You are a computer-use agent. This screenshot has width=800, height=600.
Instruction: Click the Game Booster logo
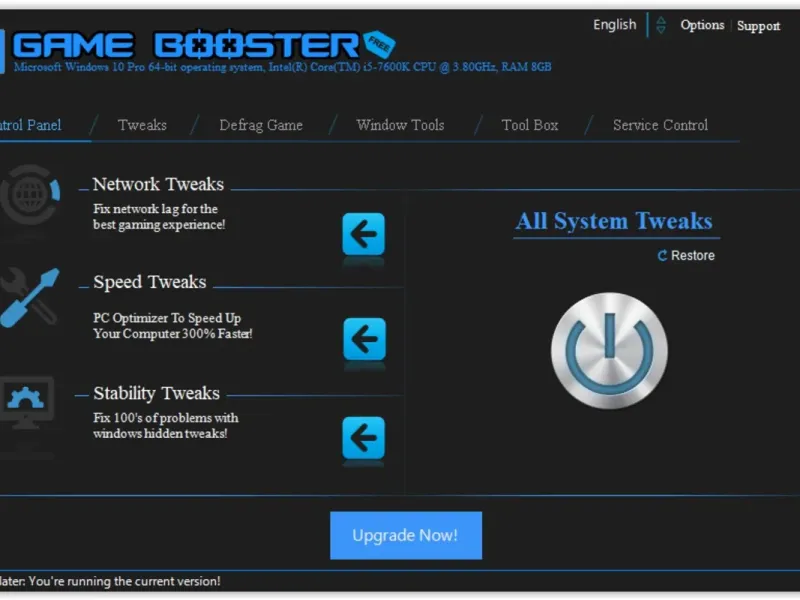click(185, 45)
